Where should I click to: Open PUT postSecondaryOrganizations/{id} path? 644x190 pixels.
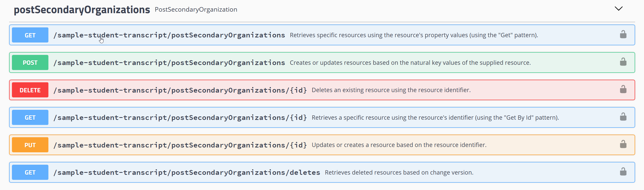180,145
